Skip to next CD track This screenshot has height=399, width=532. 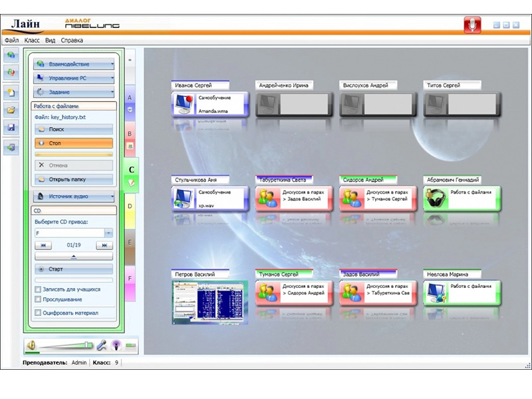tap(104, 245)
